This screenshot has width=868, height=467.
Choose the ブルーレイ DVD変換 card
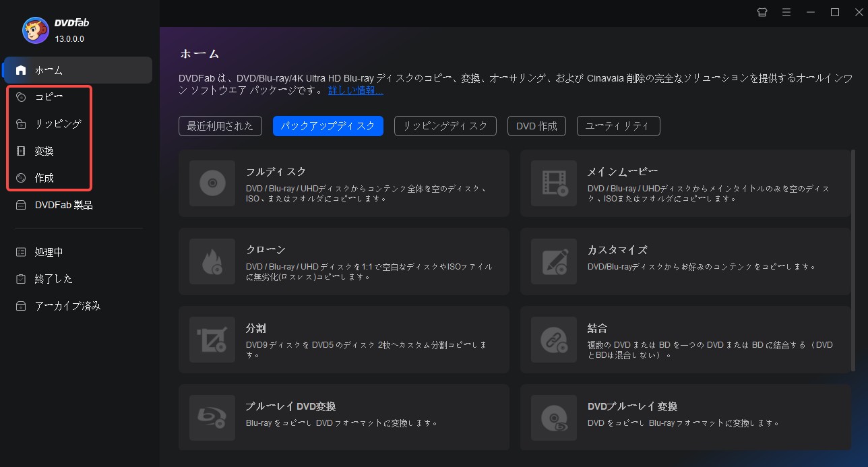[344, 418]
